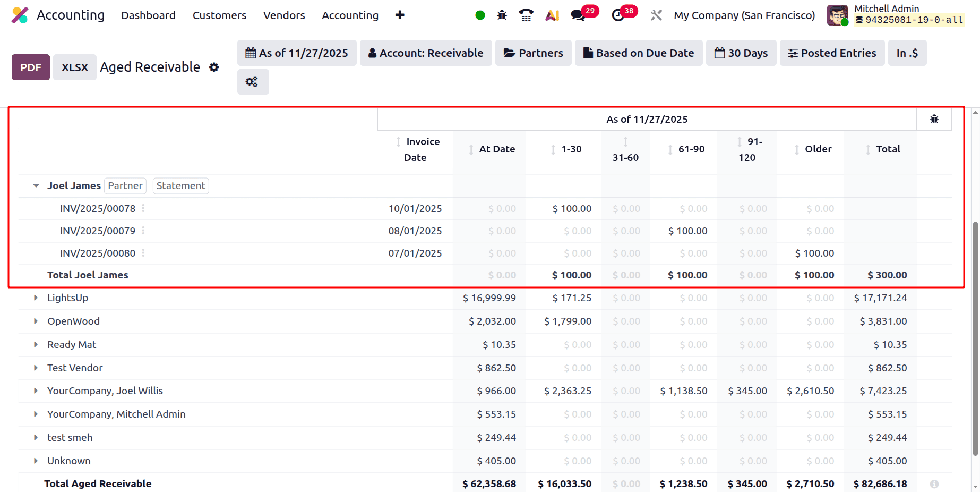
Task: Sort by the 31-60 column
Action: point(626,142)
